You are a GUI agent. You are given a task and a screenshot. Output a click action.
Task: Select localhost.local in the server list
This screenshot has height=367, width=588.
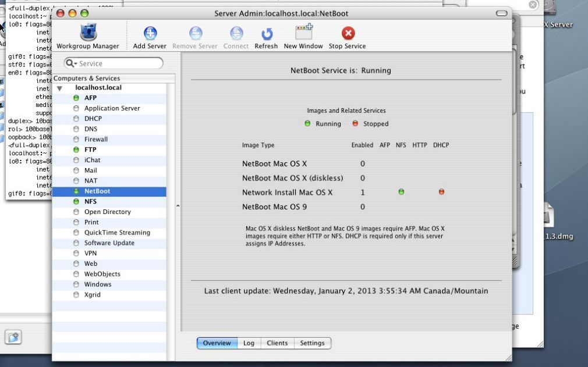coord(98,88)
